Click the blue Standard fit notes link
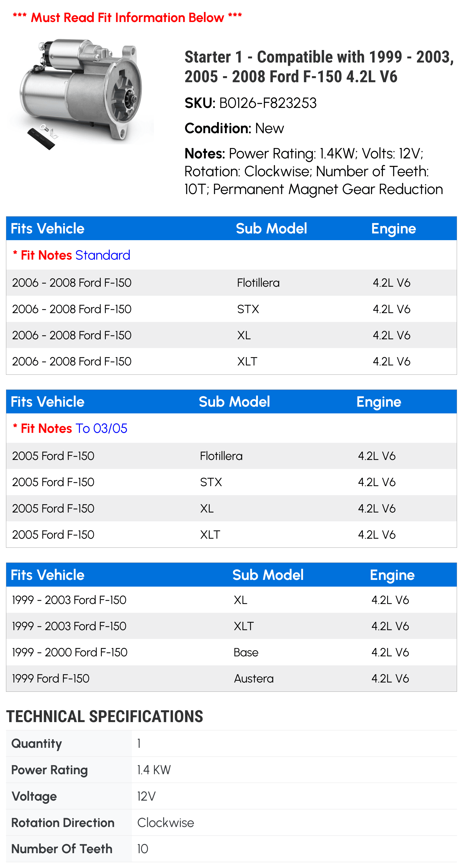 [103, 255]
